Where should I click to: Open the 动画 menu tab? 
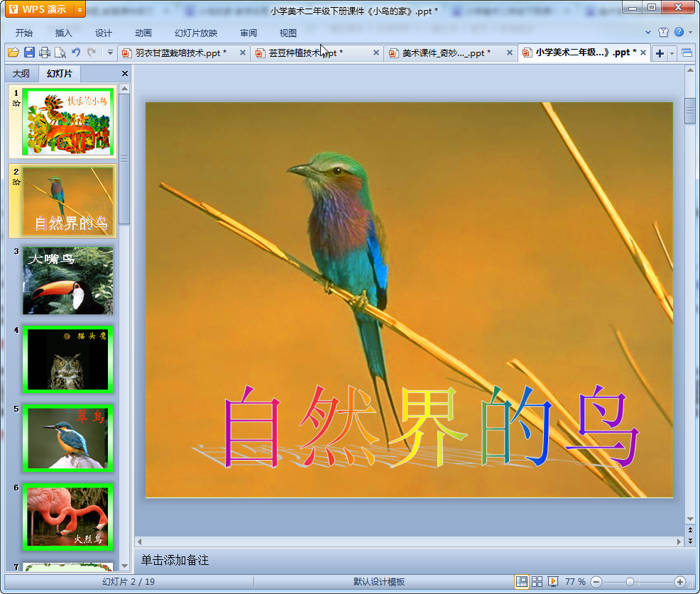coord(143,33)
